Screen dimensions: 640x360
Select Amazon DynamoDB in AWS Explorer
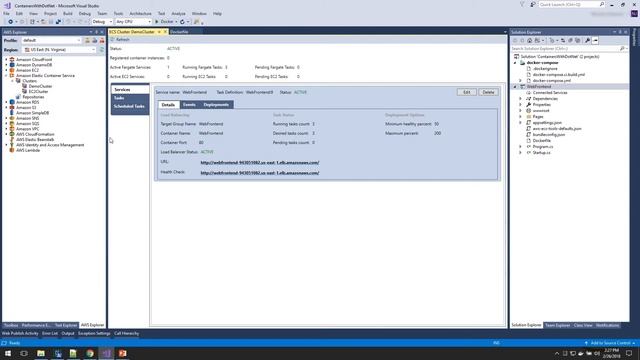(33, 65)
